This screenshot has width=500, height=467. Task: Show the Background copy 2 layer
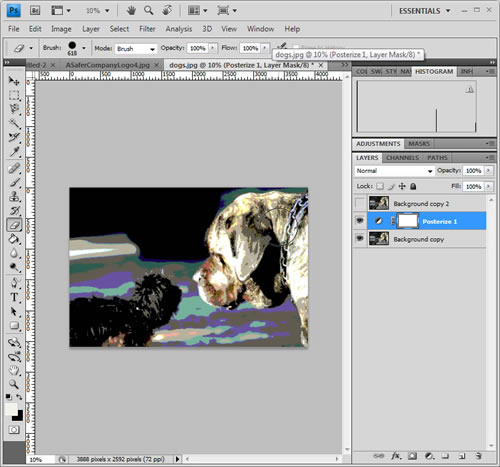360,203
